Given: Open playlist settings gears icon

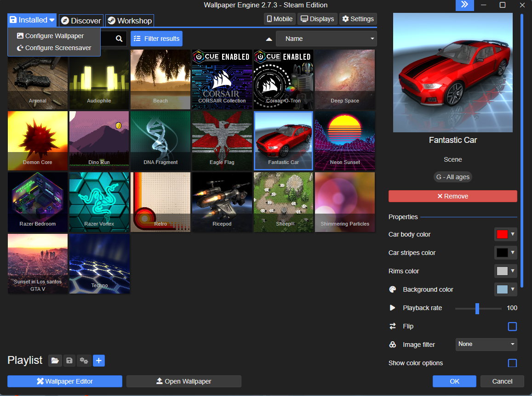Looking at the screenshot, I should coord(83,361).
